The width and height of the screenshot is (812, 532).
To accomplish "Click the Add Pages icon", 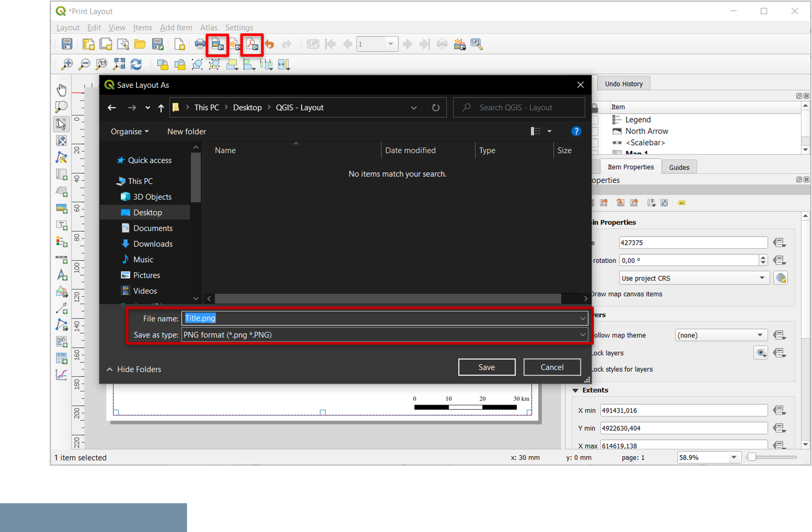I will pos(180,44).
